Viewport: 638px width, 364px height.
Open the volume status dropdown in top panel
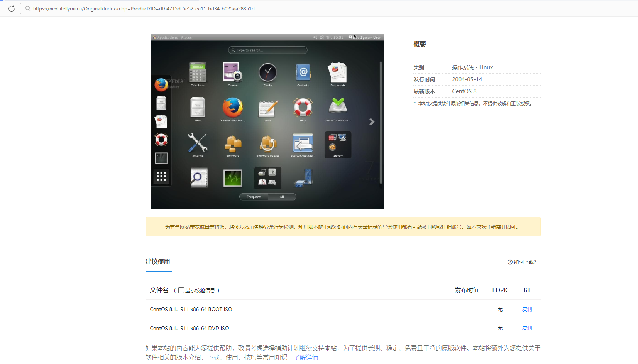click(315, 37)
